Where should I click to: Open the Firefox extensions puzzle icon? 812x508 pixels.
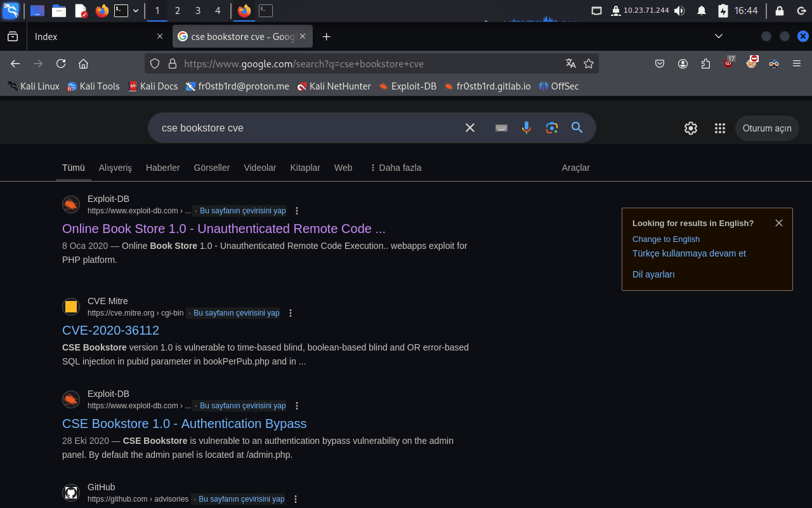pos(706,63)
